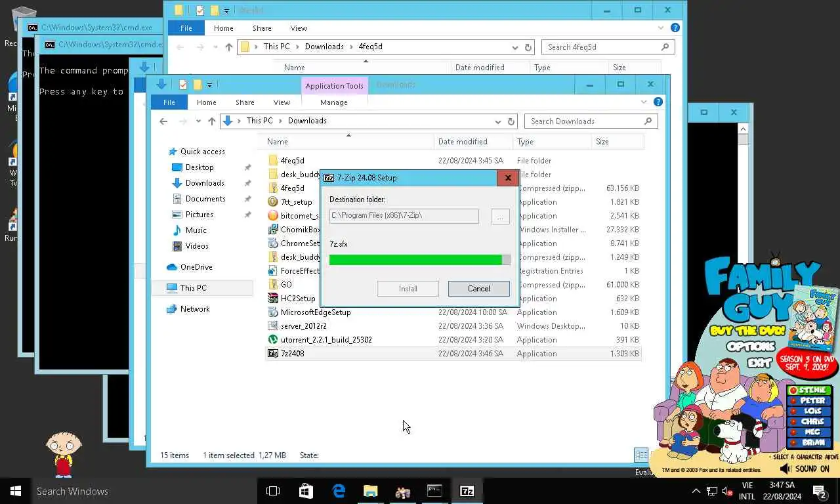Select Network in navigation pane
Viewport: 840px width, 504px height.
[x=195, y=309]
